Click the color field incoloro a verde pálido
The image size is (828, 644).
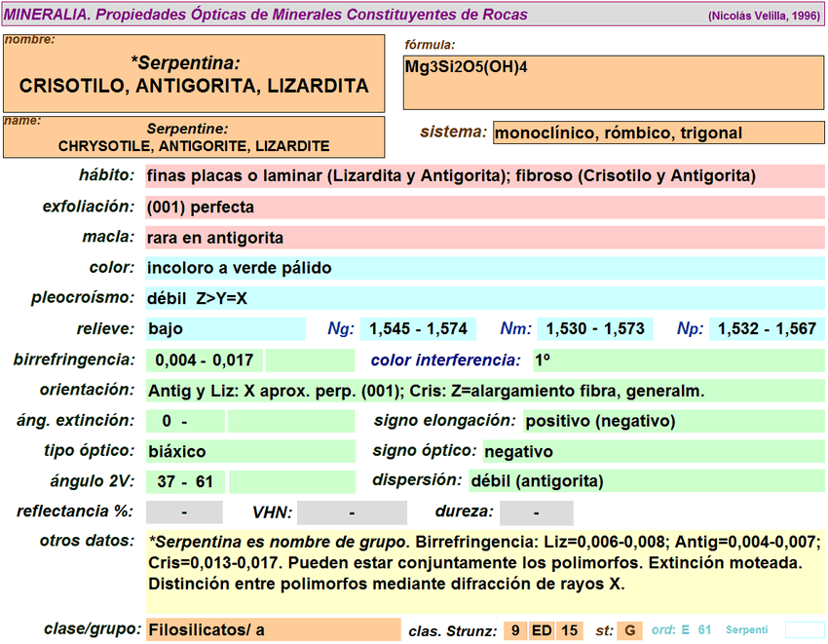(484, 268)
